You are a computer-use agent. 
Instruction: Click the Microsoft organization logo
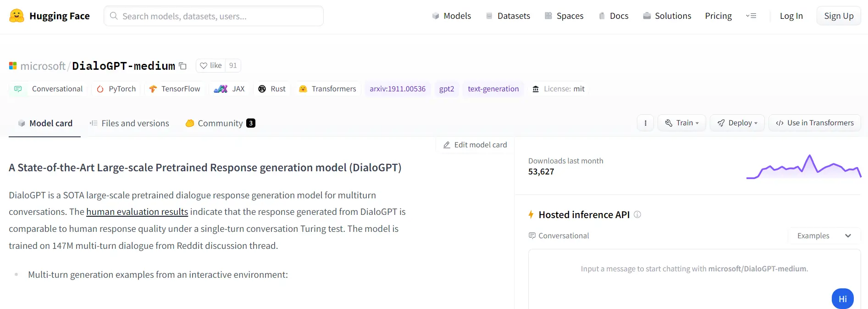[x=13, y=66]
